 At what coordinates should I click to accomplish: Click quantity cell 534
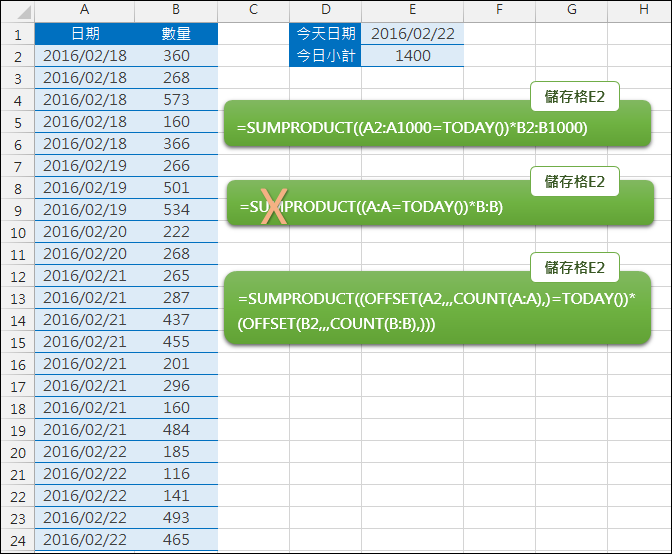coord(176,210)
